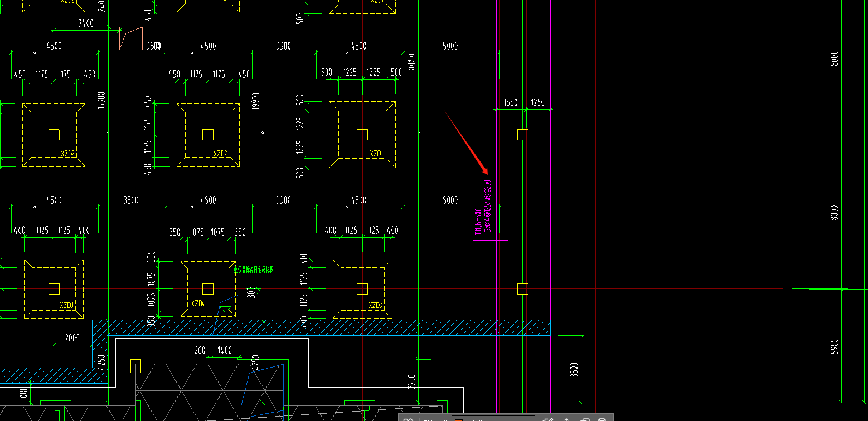The image size is (868, 421).
Task: Select the 2000 dimension value
Action: pos(72,338)
